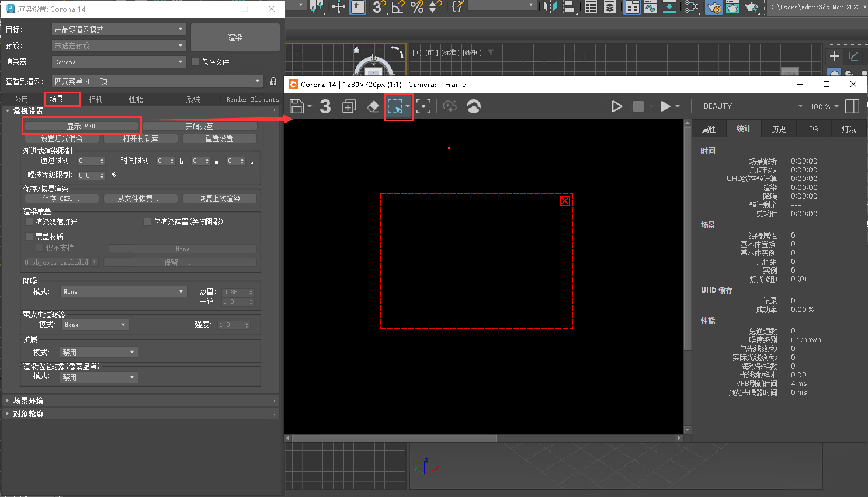Viewport: 868px width, 497px height.
Task: Click the lock icon beside view dropdown
Action: pyautogui.click(x=273, y=81)
